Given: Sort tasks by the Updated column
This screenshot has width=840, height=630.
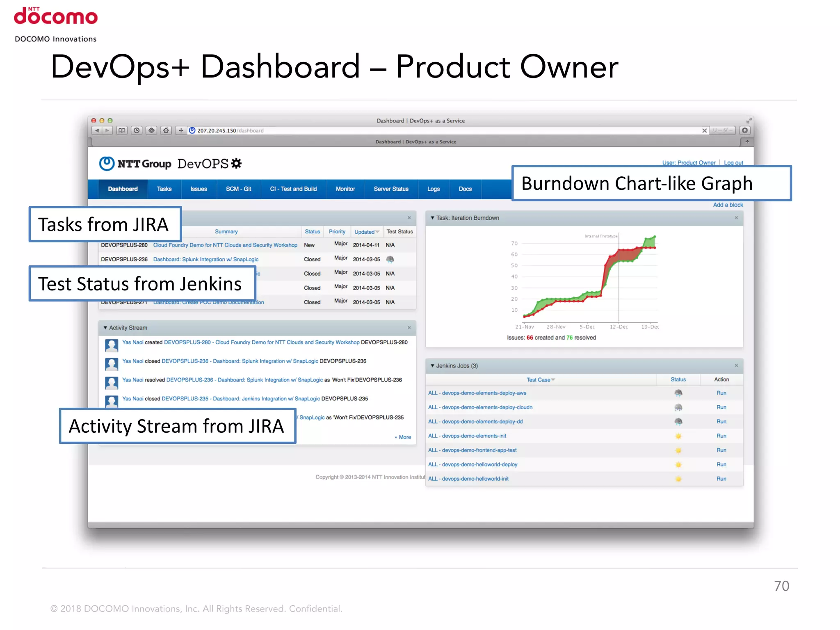Looking at the screenshot, I should [367, 232].
